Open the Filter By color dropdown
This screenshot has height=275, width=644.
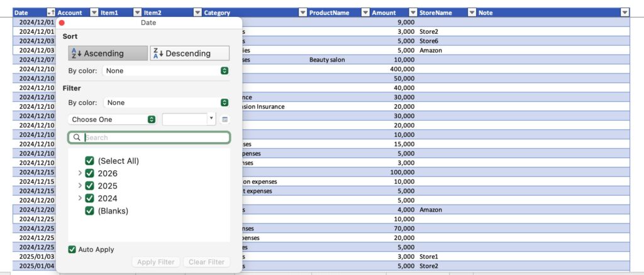(166, 102)
